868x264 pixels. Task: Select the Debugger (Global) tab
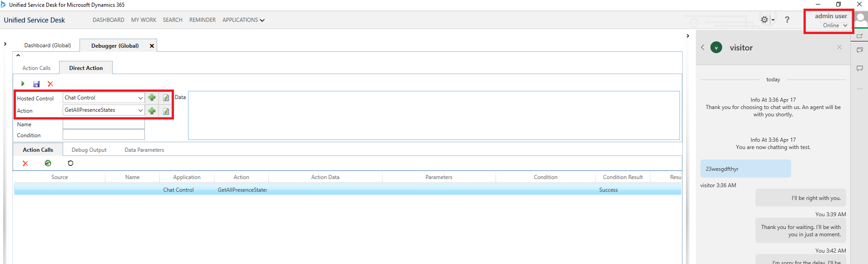pyautogui.click(x=115, y=45)
